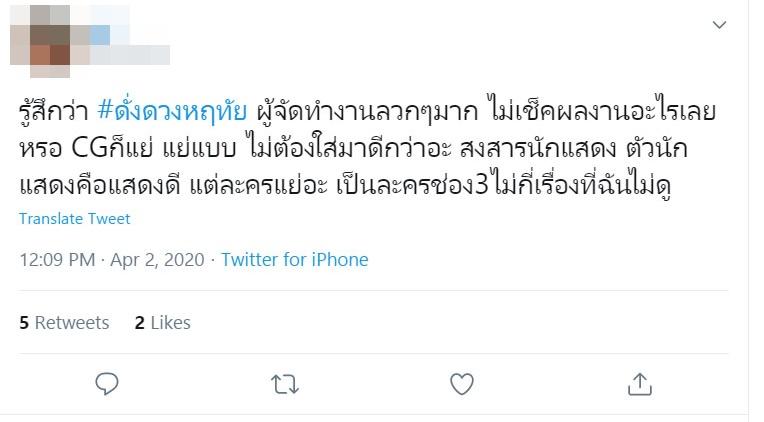Select the Apr 2, 2020 date text
The image size is (764, 422).
pos(157,259)
